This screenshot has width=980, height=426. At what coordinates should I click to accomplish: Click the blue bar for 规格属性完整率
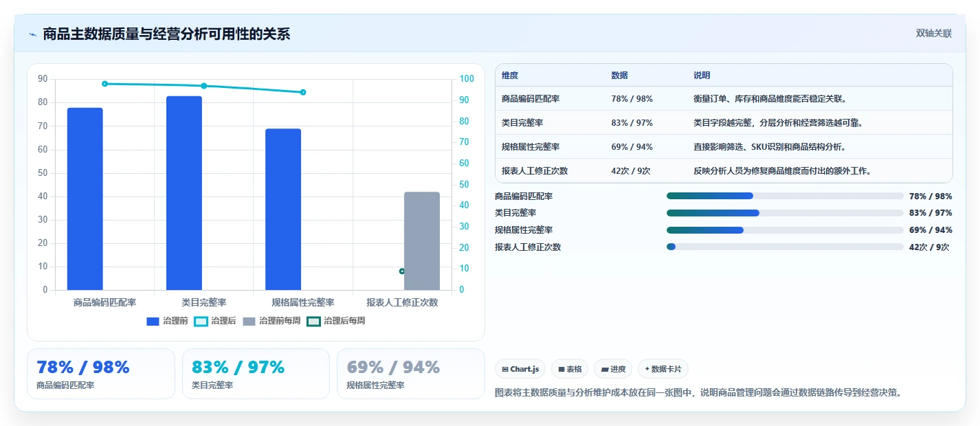283,210
